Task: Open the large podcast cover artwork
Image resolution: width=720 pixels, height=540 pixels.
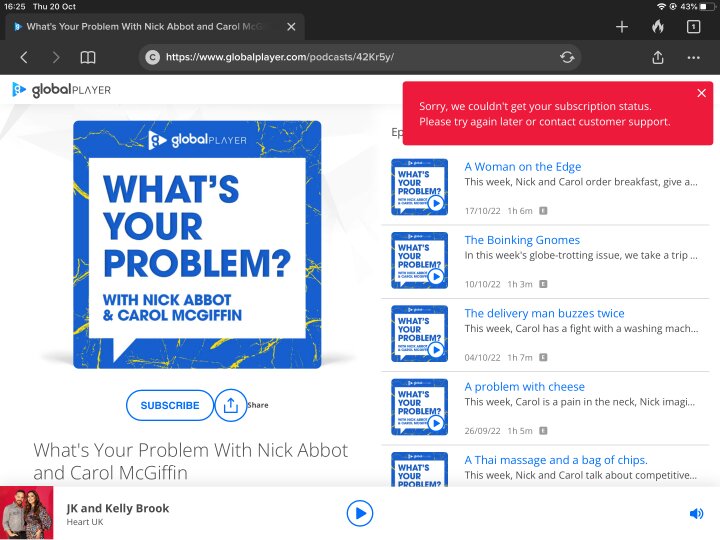Action: click(197, 244)
